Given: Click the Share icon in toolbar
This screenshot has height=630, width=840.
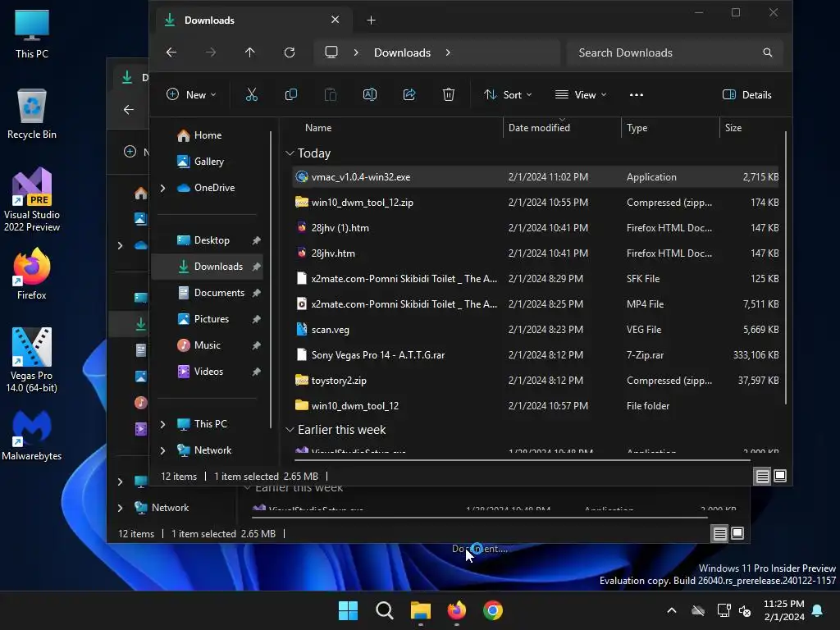Looking at the screenshot, I should [409, 95].
